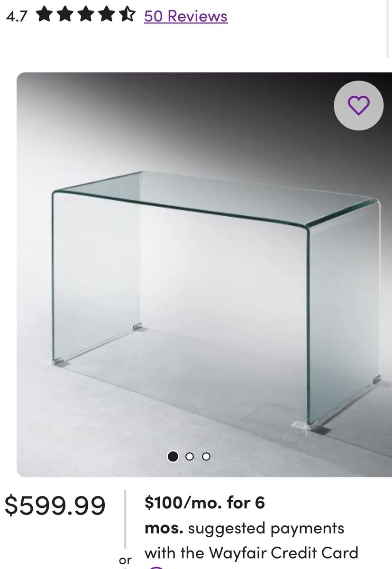Open the glass desk product photo
392x569 pixels.
(x=204, y=275)
